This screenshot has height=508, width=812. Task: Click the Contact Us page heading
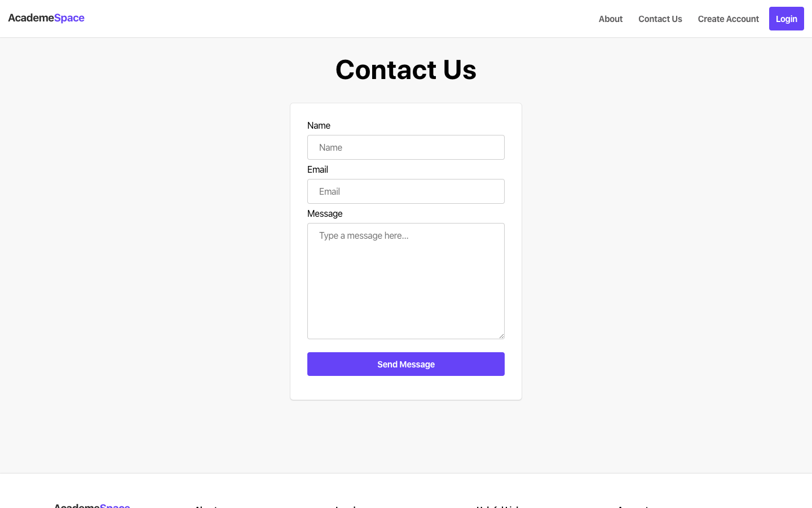pyautogui.click(x=406, y=69)
